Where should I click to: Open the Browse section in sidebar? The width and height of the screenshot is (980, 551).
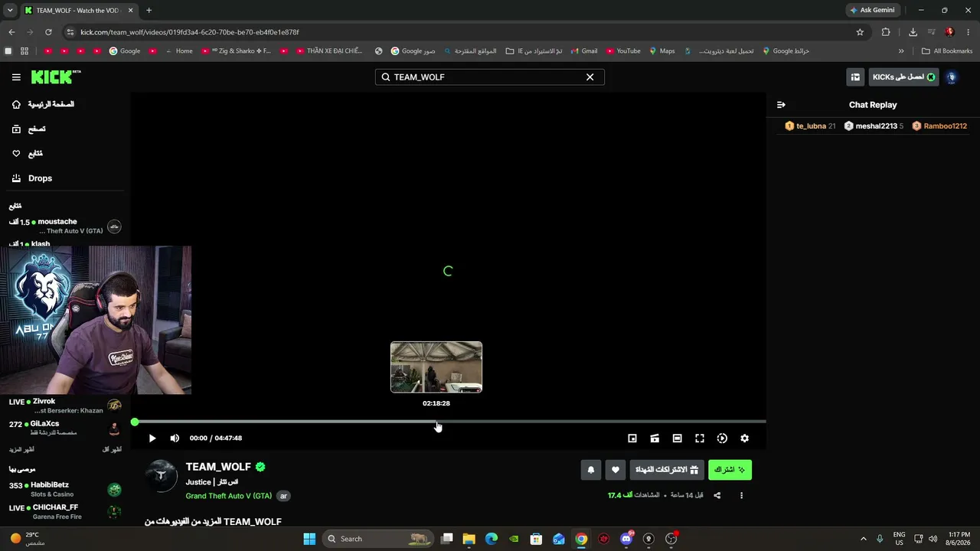coord(29,129)
